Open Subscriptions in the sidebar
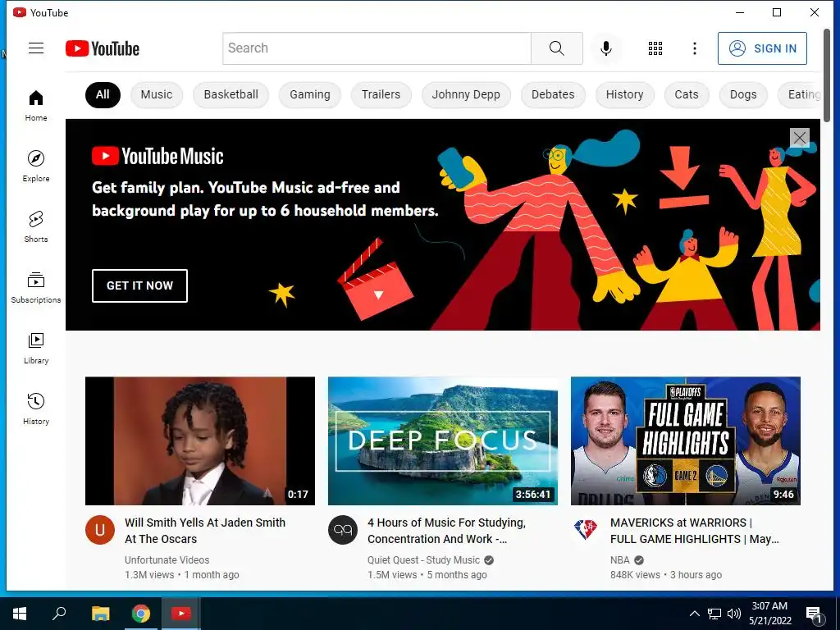 pos(36,288)
